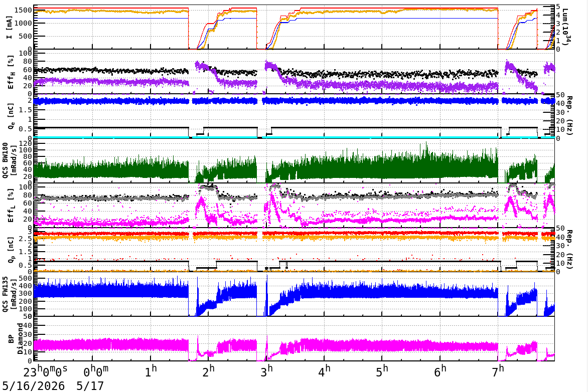Click the "3h" time axis tick label
Viewport: 588px width, 392px height.
(266, 371)
